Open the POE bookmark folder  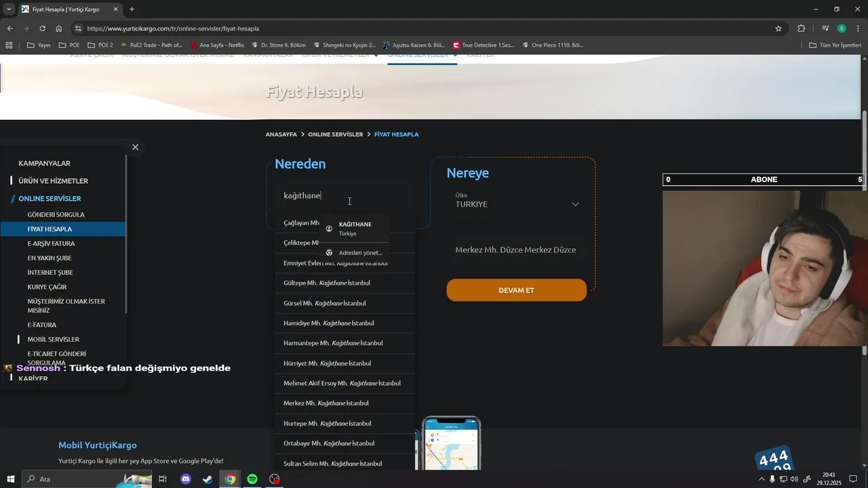point(69,45)
